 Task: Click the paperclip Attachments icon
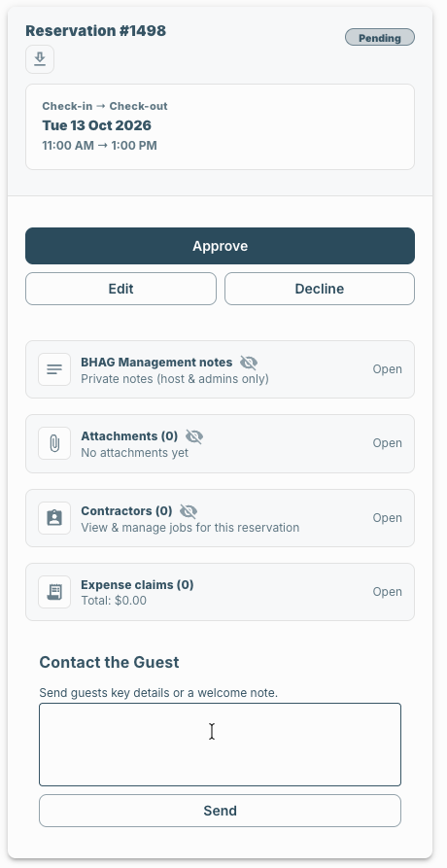pyautogui.click(x=54, y=443)
